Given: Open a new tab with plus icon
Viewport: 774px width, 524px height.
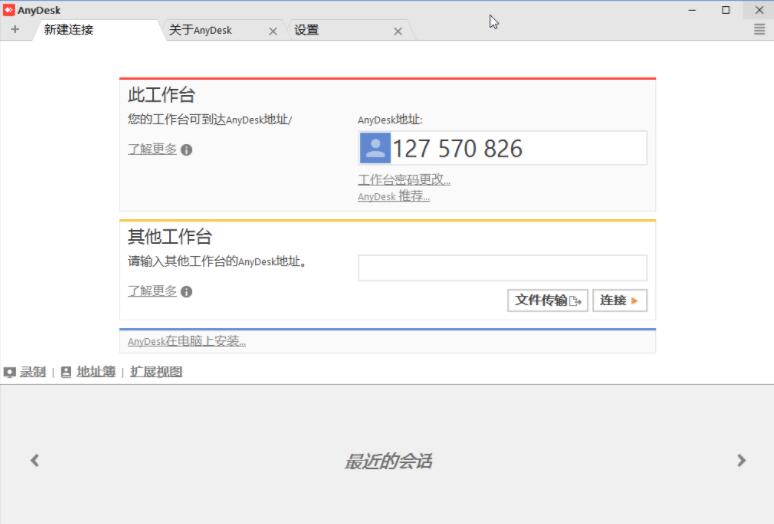Looking at the screenshot, I should point(15,30).
